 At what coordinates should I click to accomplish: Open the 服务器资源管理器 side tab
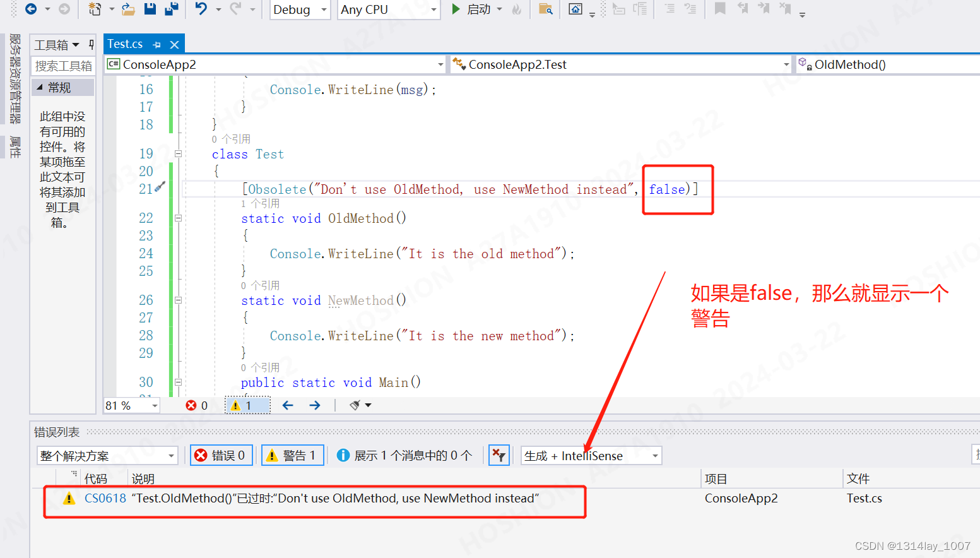(x=15, y=78)
